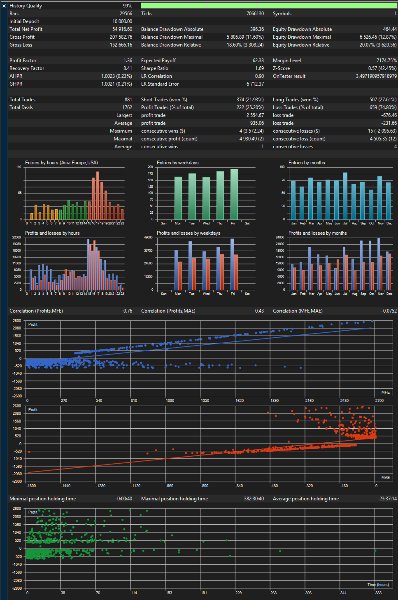Select the Short Trades (won %) label

tap(164, 99)
